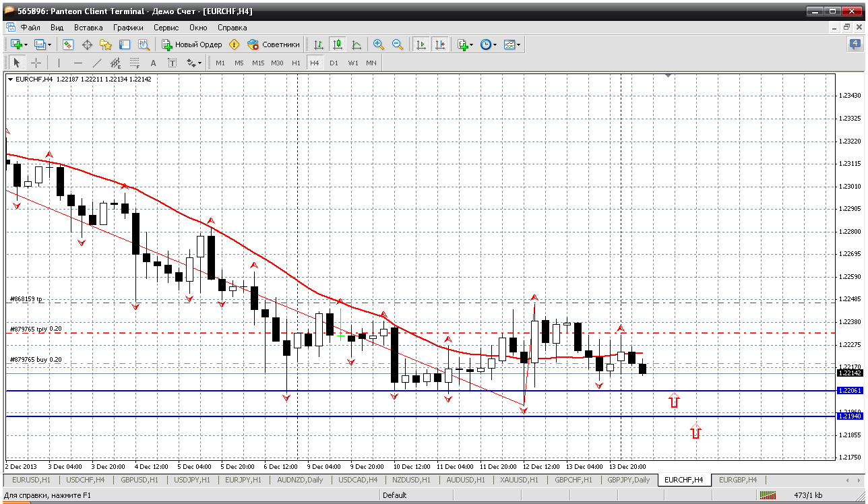The width and height of the screenshot is (868, 504).
Task: Select the text 'A' drawing tool
Action: click(154, 63)
